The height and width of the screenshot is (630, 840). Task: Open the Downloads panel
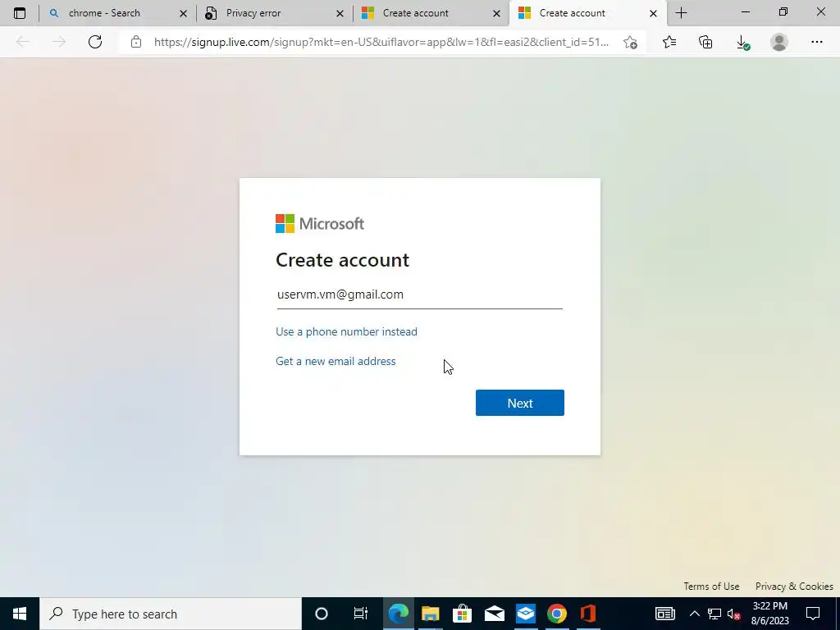[742, 42]
